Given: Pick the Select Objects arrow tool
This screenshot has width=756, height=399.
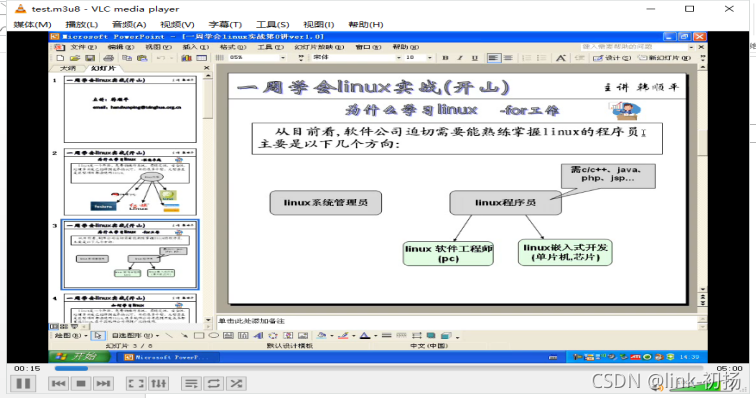Looking at the screenshot, I should click(98, 335).
